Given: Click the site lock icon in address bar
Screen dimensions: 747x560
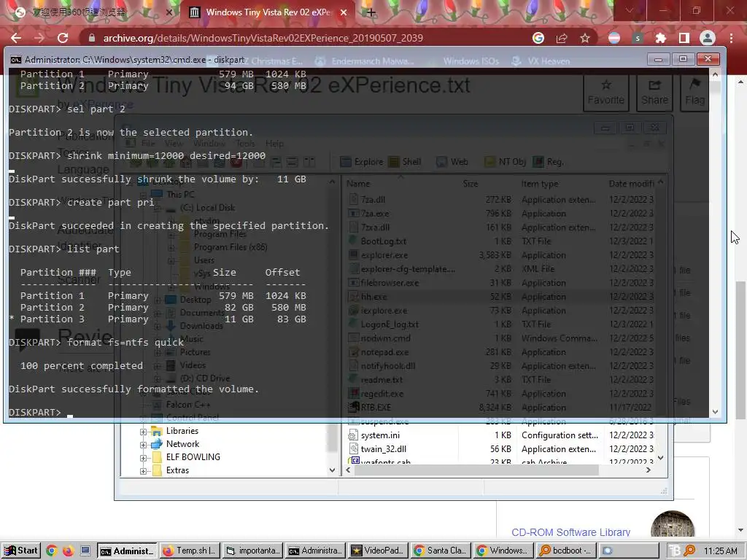Looking at the screenshot, I should [x=92, y=38].
